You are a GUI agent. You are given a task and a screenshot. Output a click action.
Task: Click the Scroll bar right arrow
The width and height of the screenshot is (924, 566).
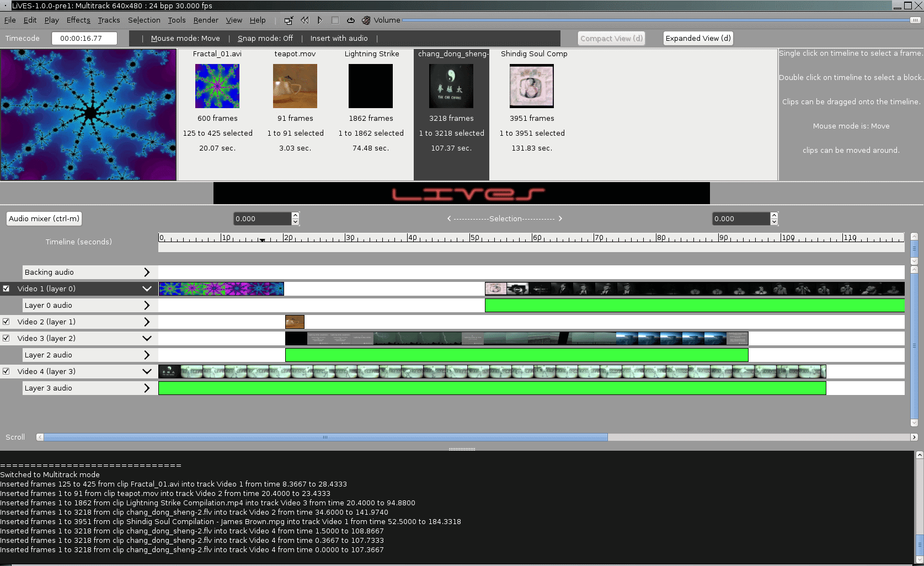tap(914, 437)
